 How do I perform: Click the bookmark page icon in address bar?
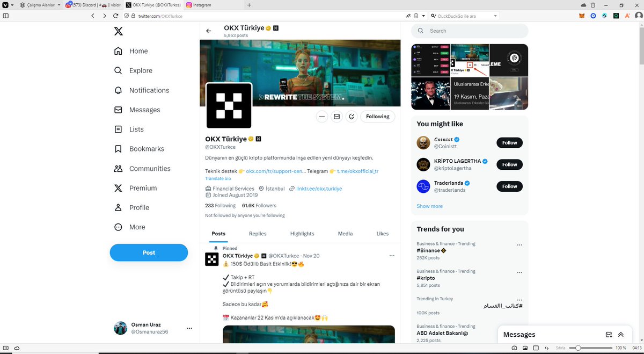(416, 16)
